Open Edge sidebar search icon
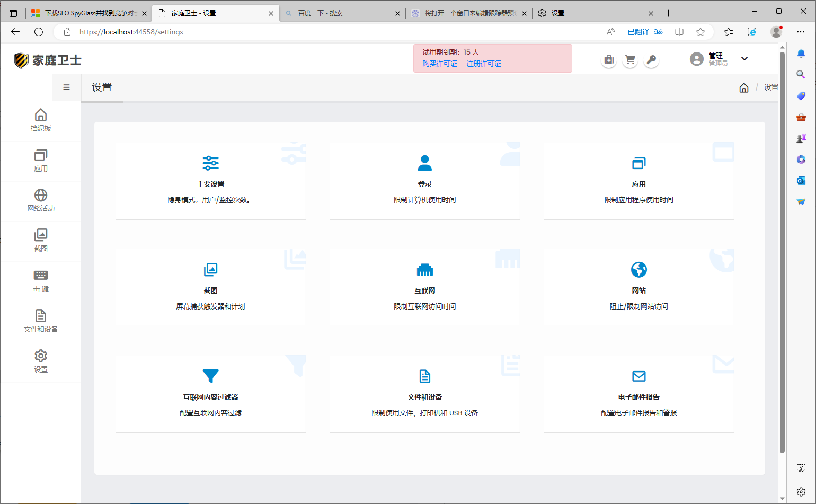The image size is (816, 504). point(801,75)
